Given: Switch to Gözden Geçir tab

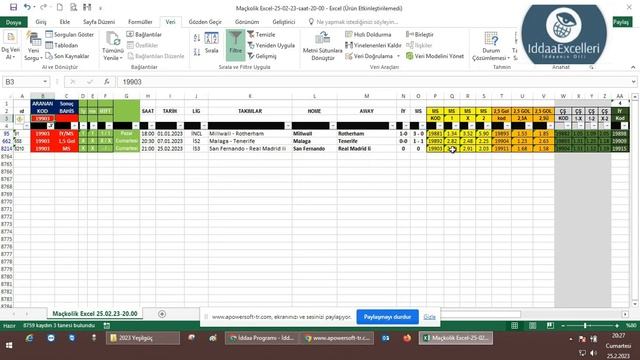Looking at the screenshot, I should (205, 22).
